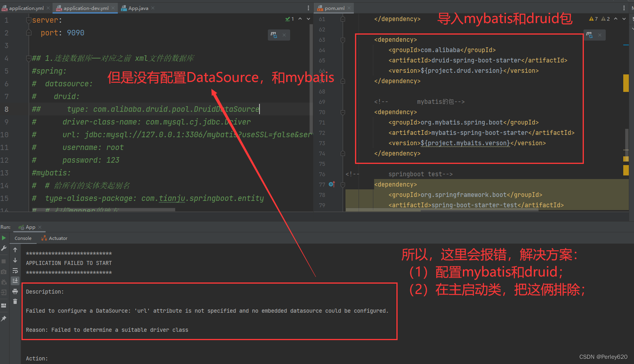
Task: Switch to App.java tab
Action: tap(138, 8)
